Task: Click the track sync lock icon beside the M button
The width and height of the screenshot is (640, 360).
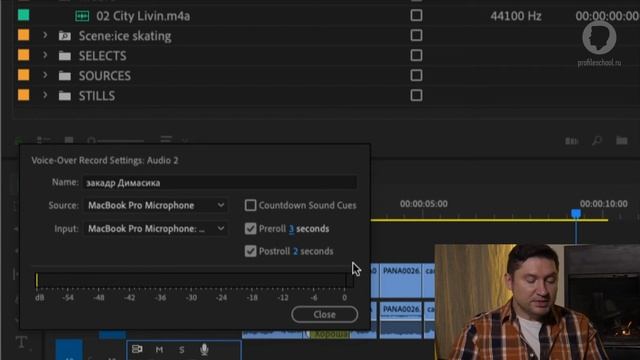Action: [x=137, y=349]
